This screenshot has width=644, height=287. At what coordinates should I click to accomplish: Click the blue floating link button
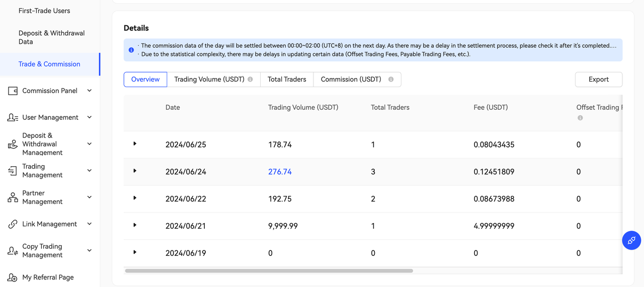[631, 240]
